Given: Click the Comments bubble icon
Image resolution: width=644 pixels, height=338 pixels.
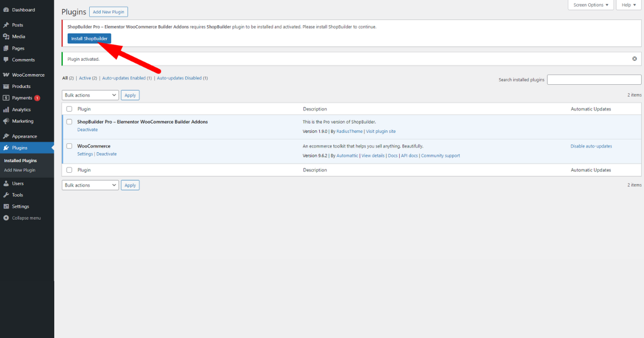Looking at the screenshot, I should pyautogui.click(x=6, y=60).
